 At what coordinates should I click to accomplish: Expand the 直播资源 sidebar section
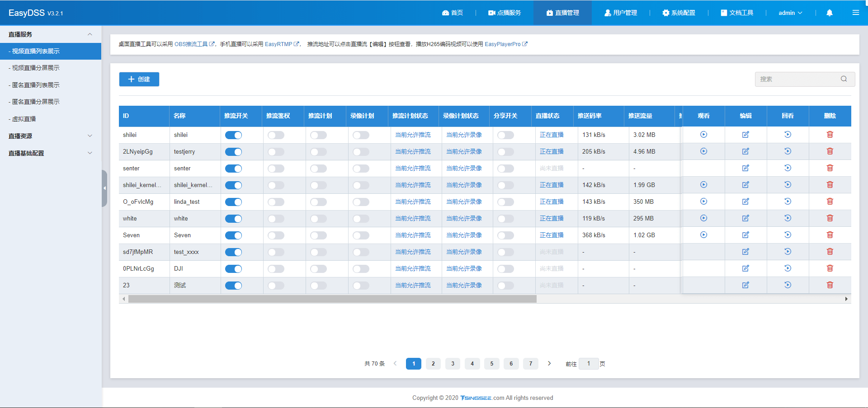pos(51,136)
